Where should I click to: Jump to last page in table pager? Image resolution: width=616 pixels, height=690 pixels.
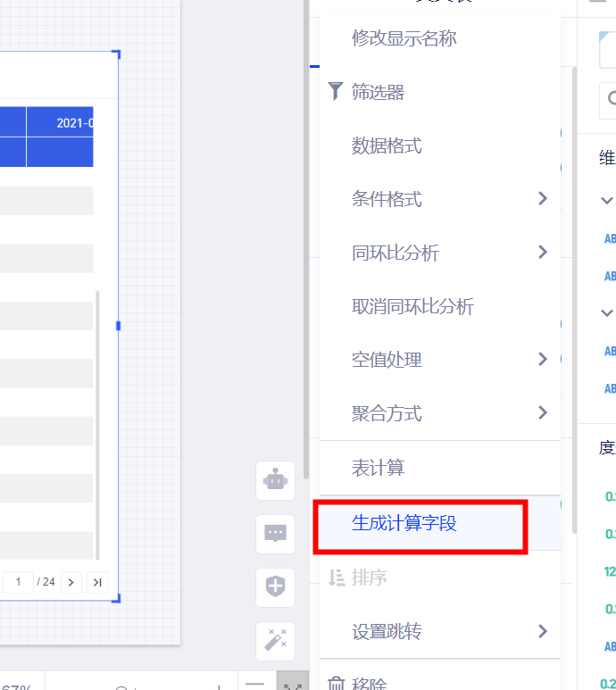(97, 582)
